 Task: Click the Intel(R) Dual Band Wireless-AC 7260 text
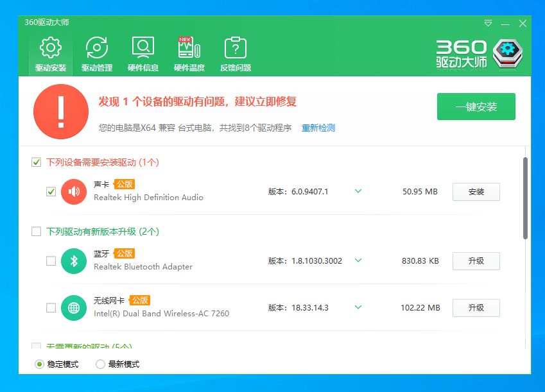[x=161, y=314]
